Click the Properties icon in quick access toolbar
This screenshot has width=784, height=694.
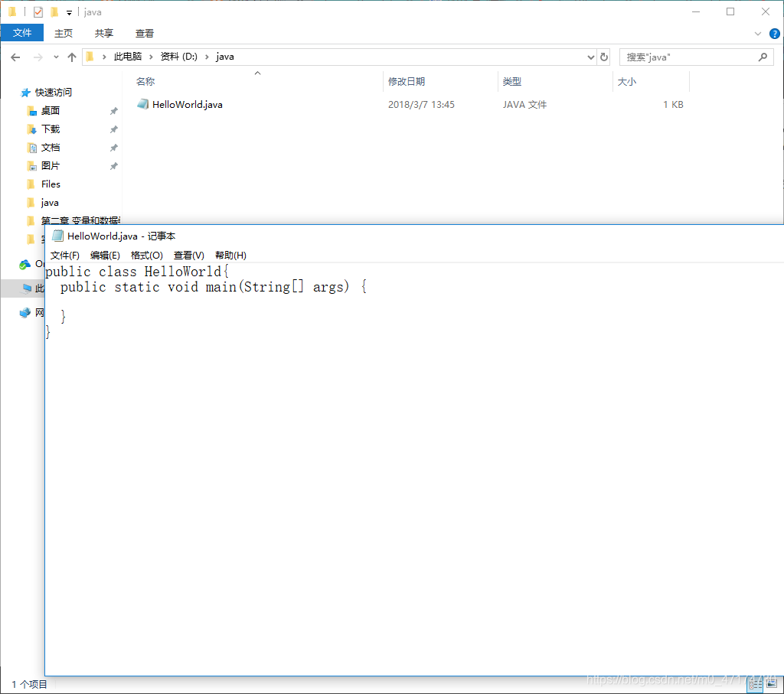point(38,12)
